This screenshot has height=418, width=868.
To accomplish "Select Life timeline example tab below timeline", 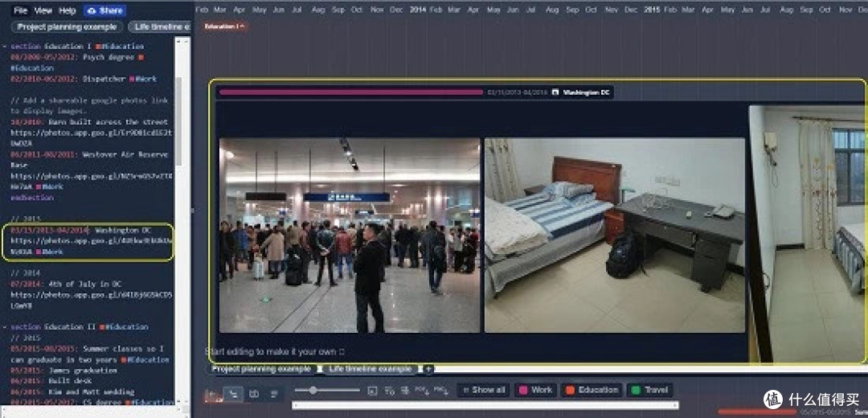I will coord(370,369).
